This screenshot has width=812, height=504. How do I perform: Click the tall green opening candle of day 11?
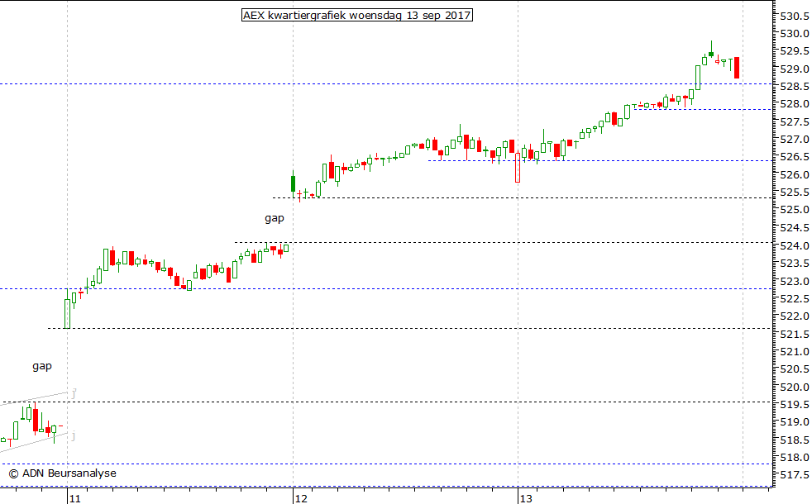click(x=67, y=313)
